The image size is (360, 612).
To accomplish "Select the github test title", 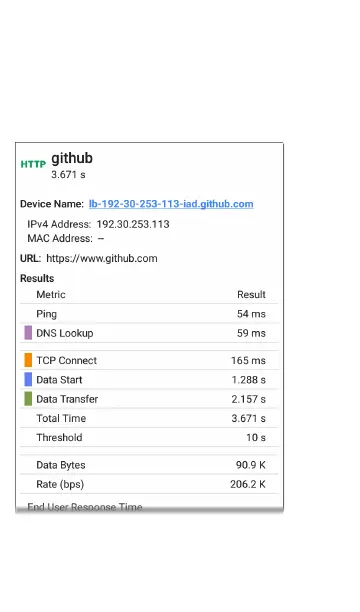I will (72, 158).
